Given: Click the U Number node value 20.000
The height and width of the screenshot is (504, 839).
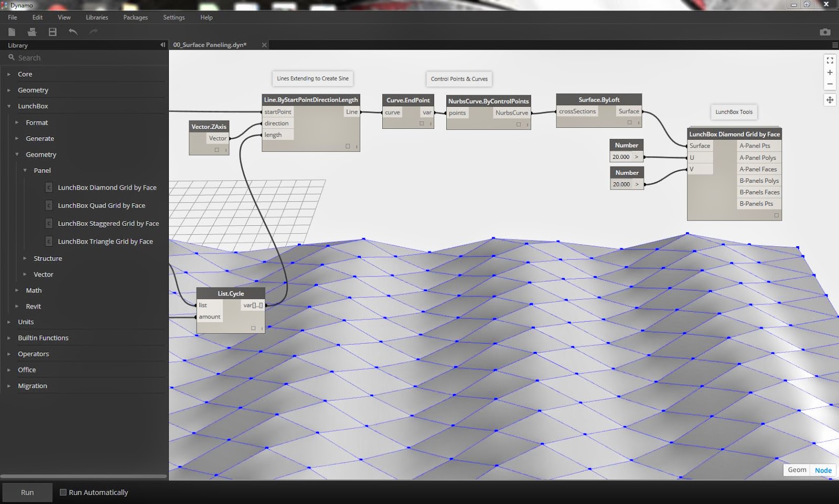Looking at the screenshot, I should [621, 157].
